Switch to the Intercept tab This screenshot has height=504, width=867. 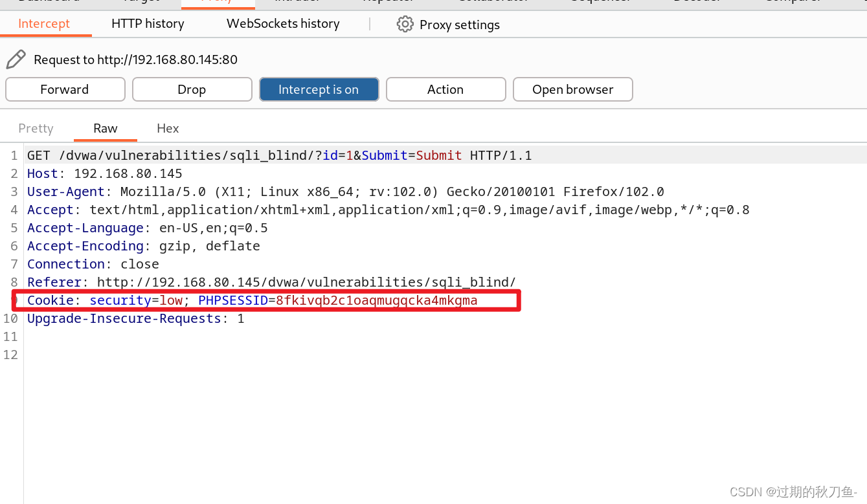pyautogui.click(x=44, y=24)
